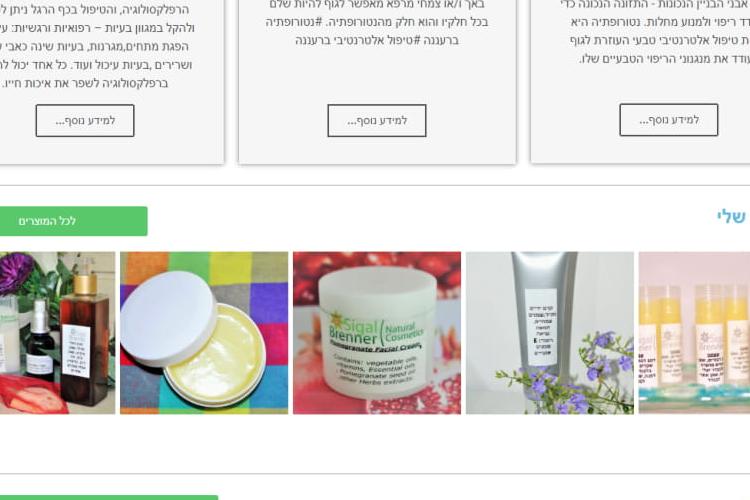
Task: Click the green לכל המוצרים button
Action: point(74,221)
